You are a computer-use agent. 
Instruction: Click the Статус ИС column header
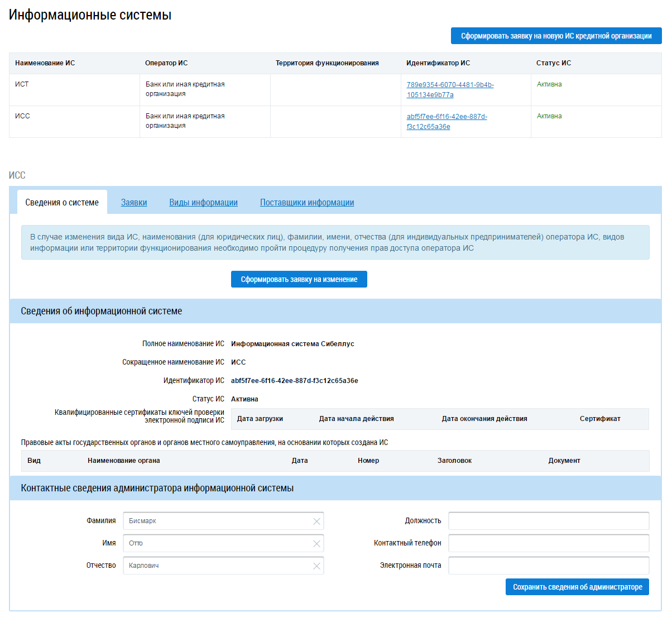[553, 63]
